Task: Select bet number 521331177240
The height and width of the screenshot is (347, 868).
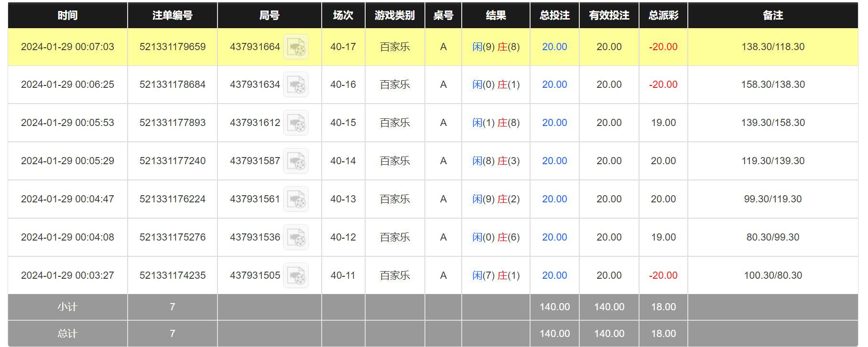Action: click(x=173, y=161)
